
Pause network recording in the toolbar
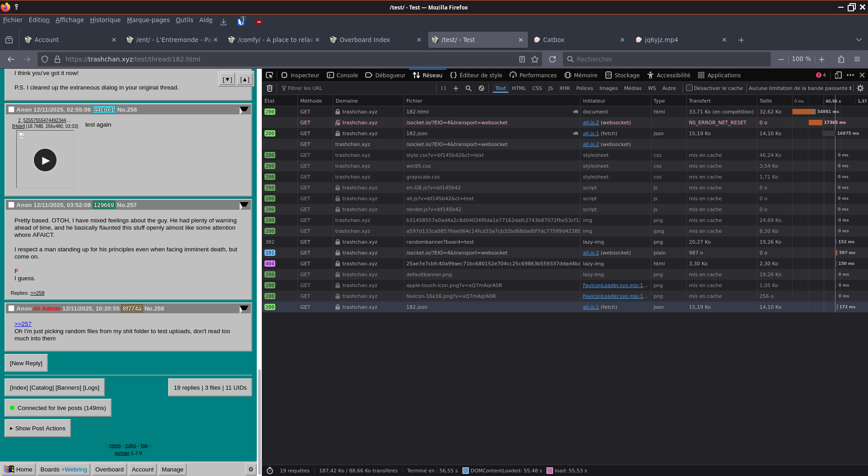[443, 88]
